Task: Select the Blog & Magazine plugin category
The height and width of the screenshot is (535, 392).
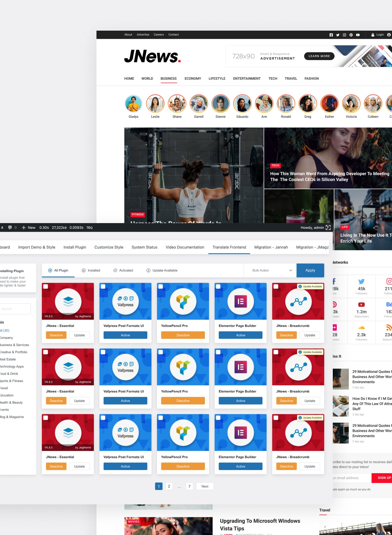Action: point(12,417)
